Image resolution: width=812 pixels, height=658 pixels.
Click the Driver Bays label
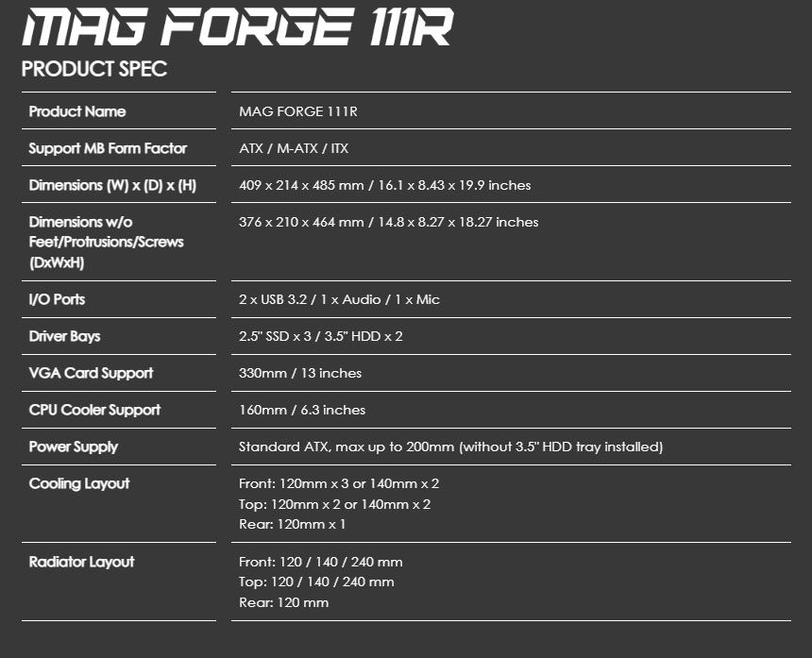65,336
